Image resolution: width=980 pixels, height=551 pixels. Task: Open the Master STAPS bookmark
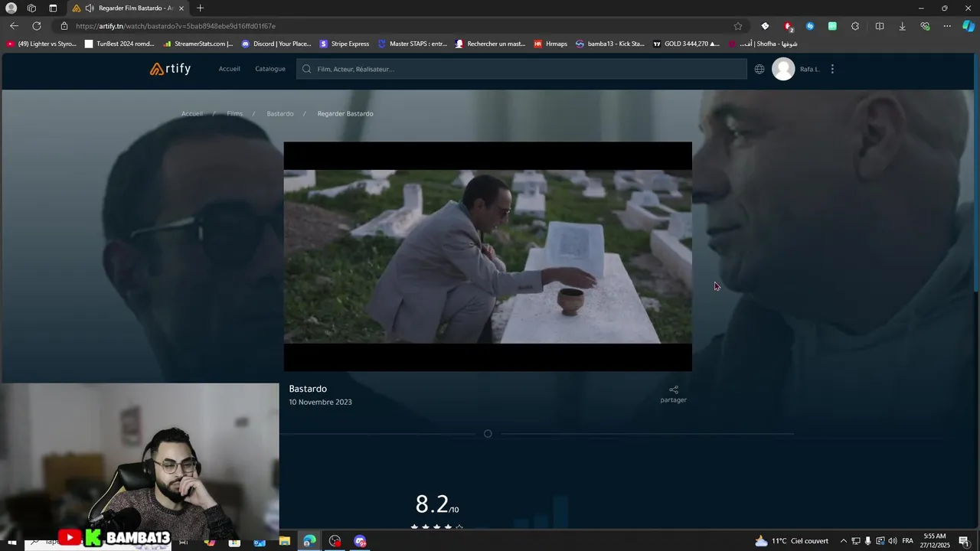[x=413, y=44]
